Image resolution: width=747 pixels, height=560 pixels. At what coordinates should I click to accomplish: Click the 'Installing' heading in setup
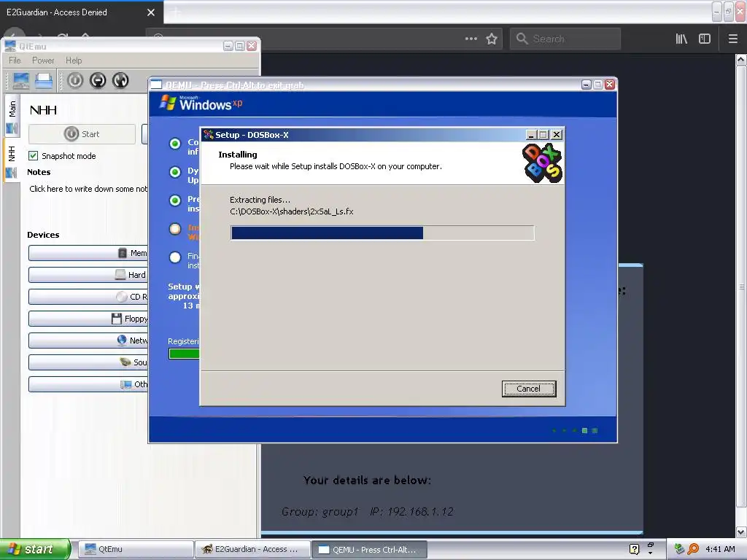click(237, 155)
